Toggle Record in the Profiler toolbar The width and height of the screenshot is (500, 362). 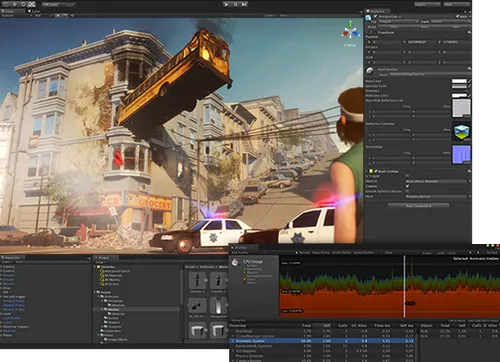[302, 253]
